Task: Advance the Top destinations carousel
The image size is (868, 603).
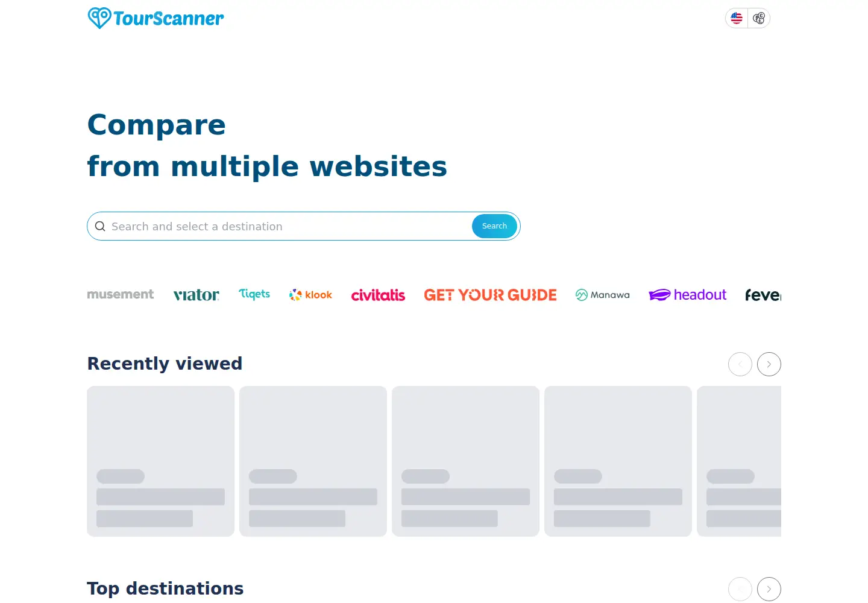Action: pos(769,589)
